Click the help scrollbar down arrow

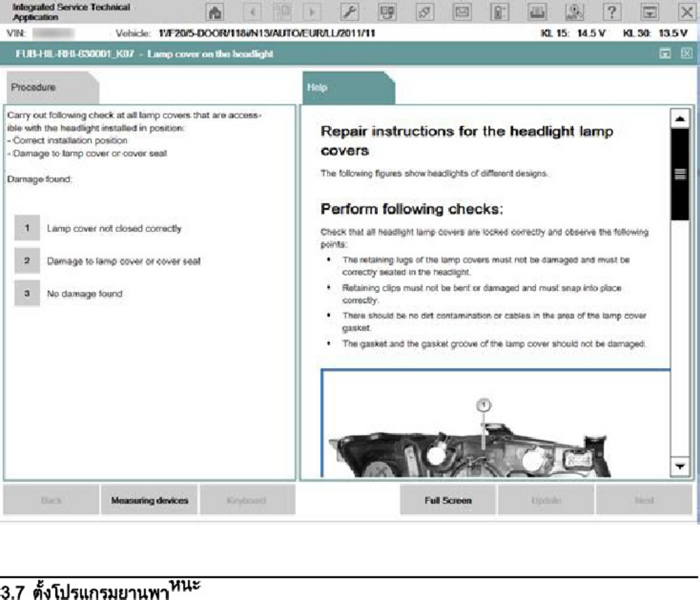click(x=680, y=466)
